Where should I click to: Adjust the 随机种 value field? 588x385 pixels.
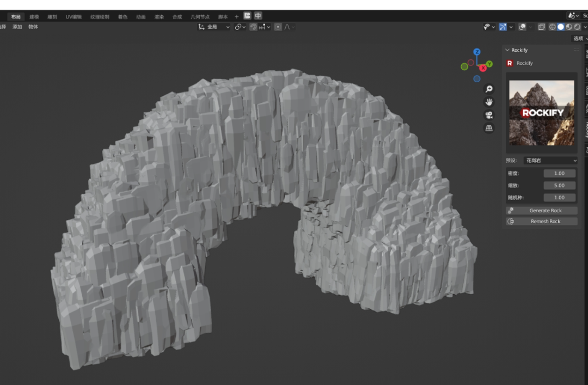pyautogui.click(x=560, y=197)
